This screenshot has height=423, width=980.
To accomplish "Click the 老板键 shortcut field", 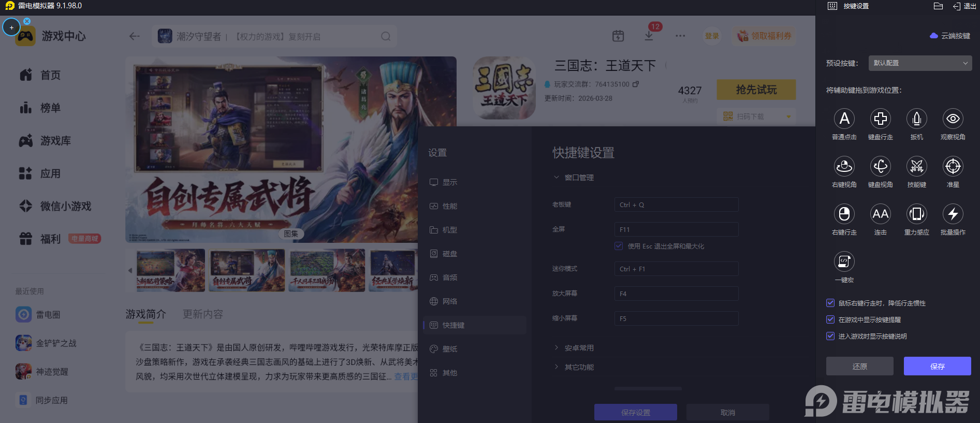I will pos(676,205).
